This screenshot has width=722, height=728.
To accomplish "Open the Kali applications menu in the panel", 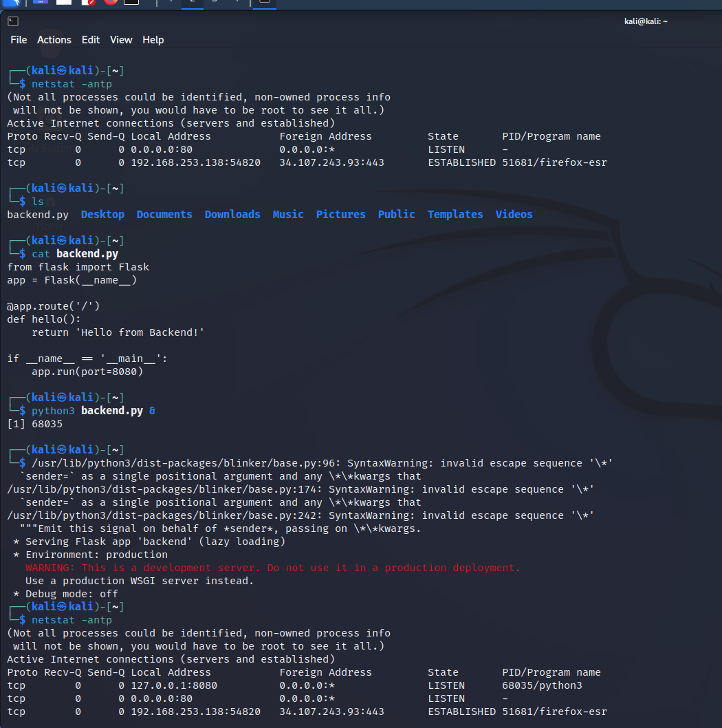I will tap(11, 2).
